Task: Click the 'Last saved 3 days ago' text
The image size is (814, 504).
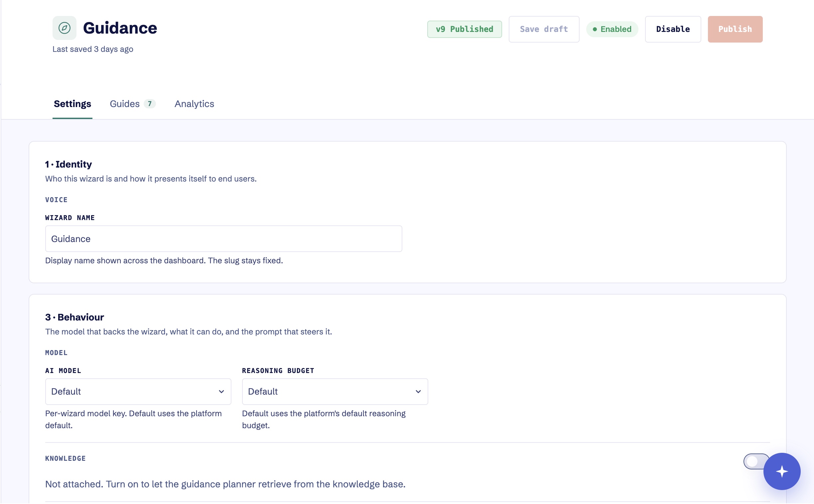Action: 93,49
